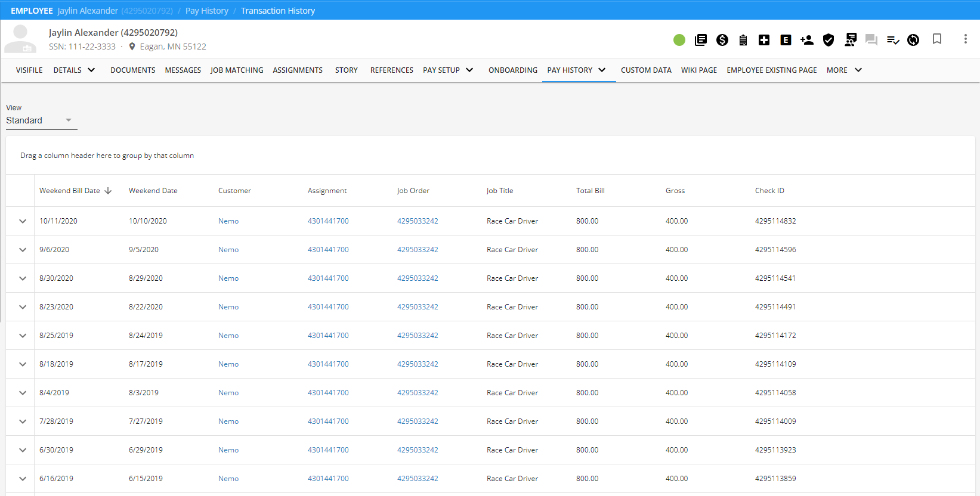This screenshot has height=496, width=980.
Task: Go to the Onboarding tab
Action: pyautogui.click(x=512, y=70)
